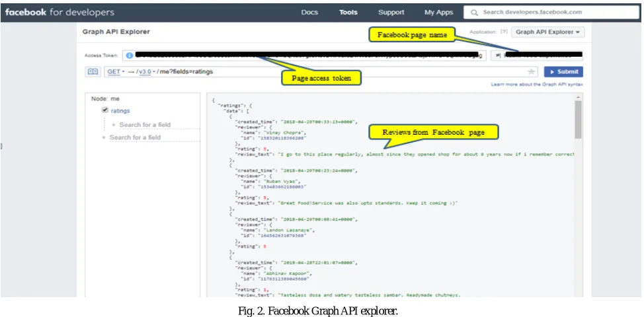Click the 'I go to this place regularly' review

tap(426, 155)
